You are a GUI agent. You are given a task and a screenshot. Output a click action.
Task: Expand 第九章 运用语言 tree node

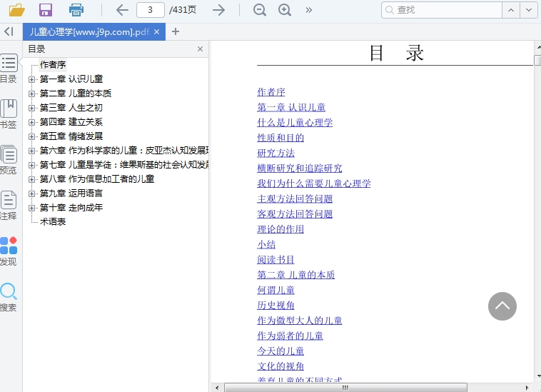tap(31, 194)
